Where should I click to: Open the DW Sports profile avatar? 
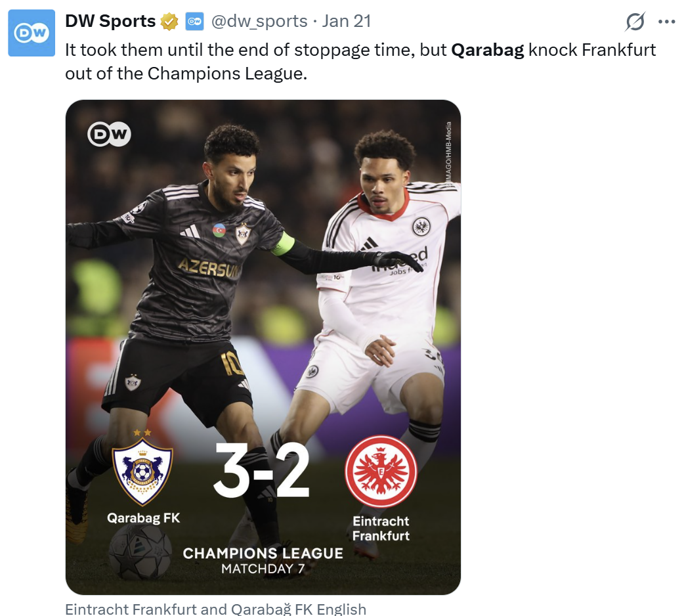(32, 33)
